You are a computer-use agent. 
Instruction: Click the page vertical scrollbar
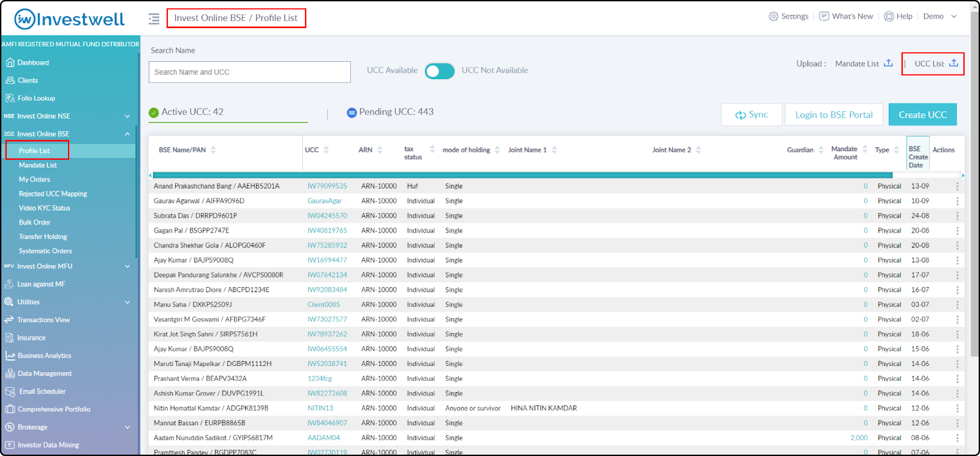(x=974, y=184)
